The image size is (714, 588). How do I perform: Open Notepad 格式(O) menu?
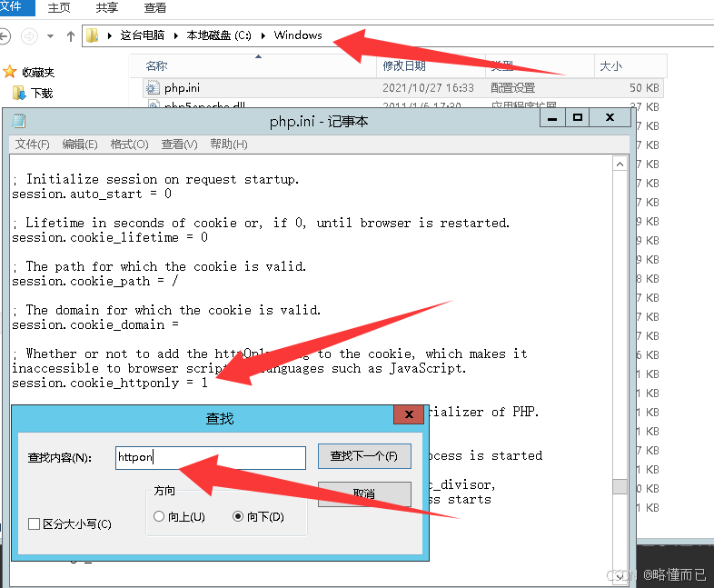(129, 145)
